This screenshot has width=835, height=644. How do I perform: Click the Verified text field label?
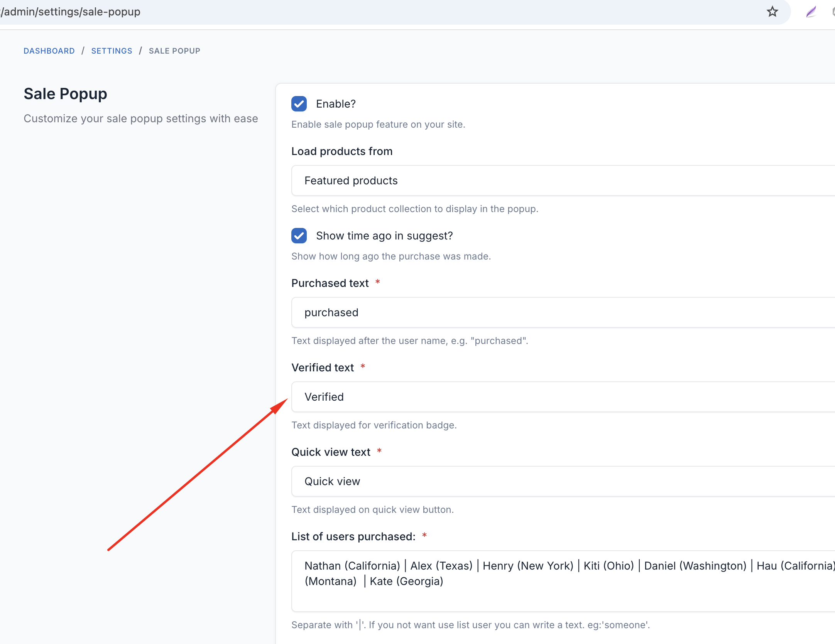[323, 368]
